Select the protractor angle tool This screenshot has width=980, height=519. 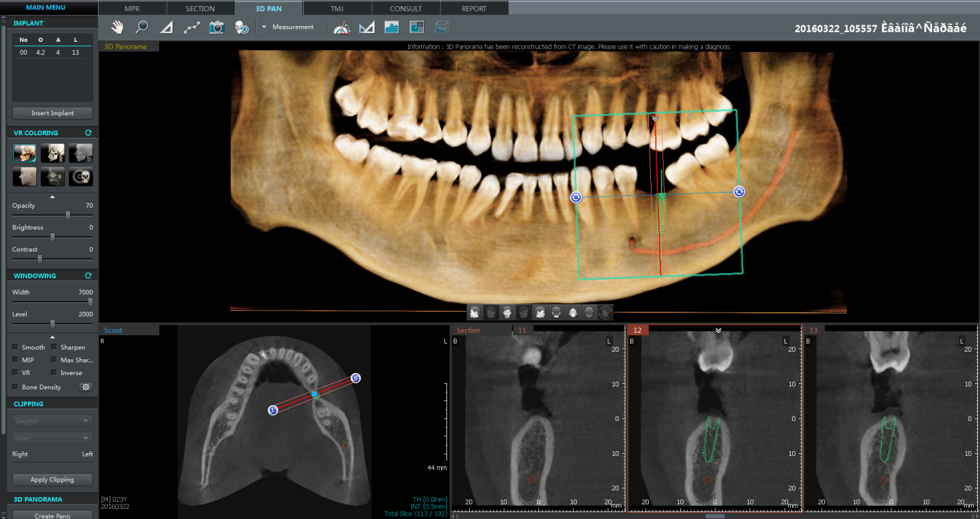pos(342,27)
